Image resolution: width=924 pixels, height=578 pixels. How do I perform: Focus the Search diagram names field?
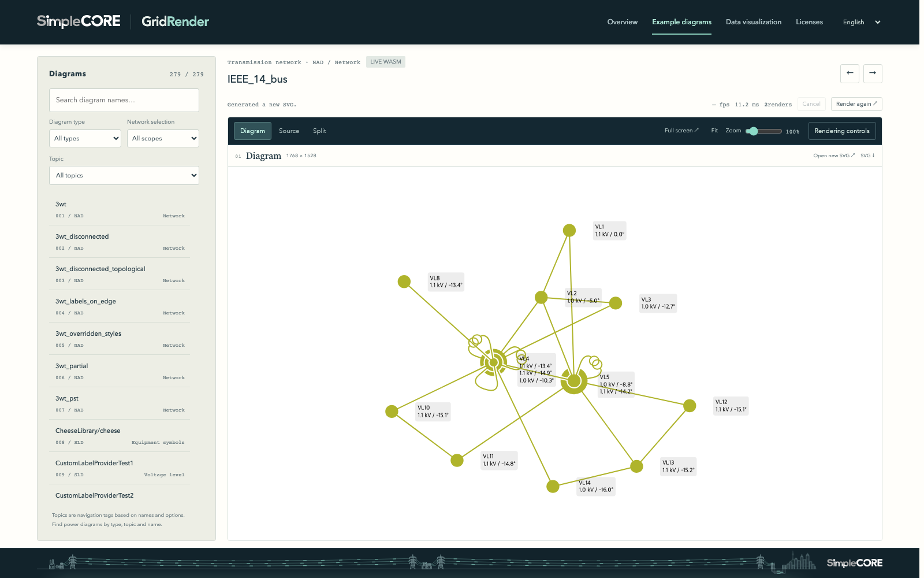124,100
